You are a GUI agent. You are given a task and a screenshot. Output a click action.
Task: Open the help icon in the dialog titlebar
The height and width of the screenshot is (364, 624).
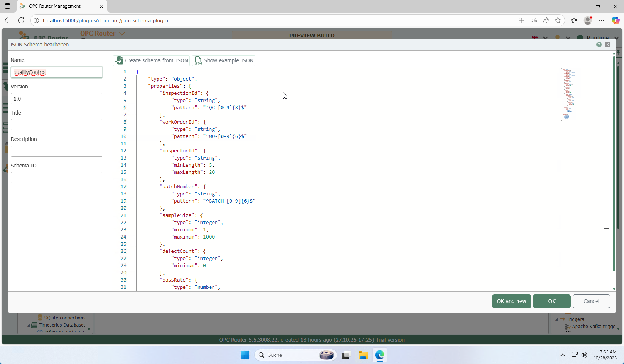tap(599, 45)
